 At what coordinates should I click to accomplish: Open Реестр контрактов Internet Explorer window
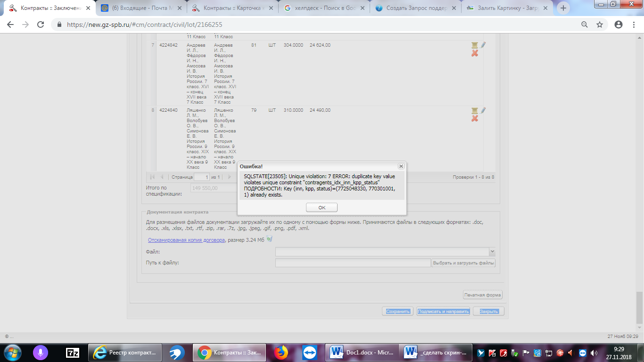click(x=125, y=352)
